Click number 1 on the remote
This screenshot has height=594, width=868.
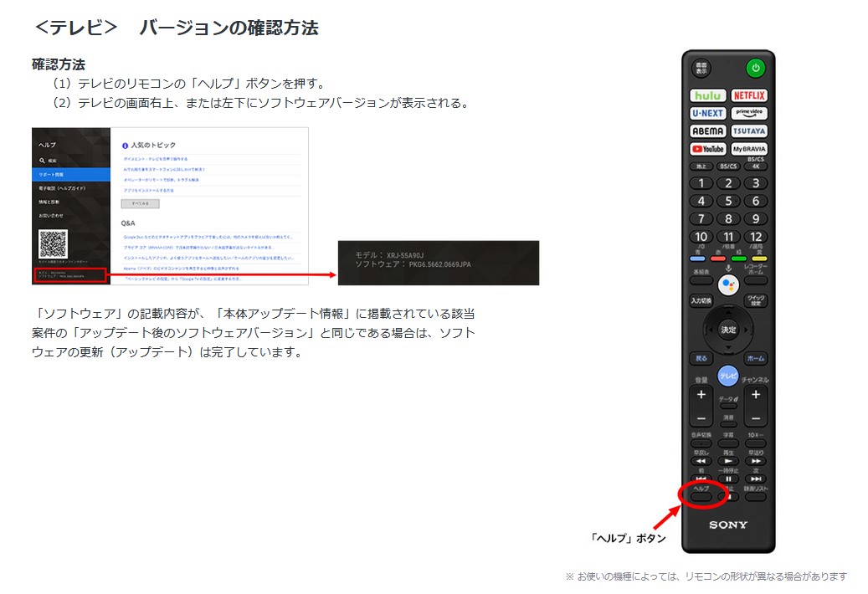click(x=701, y=183)
